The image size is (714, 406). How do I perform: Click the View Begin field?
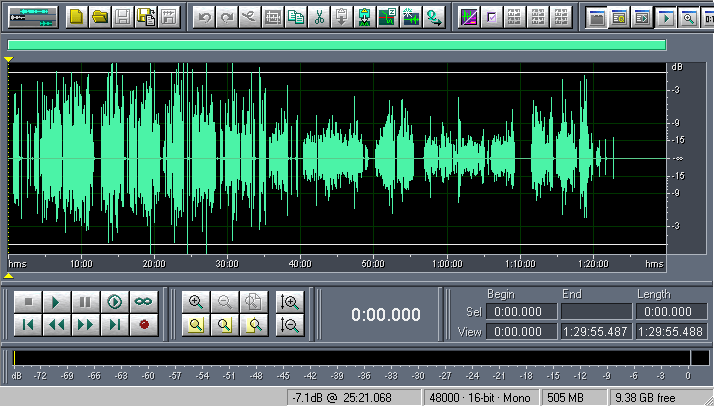tap(521, 331)
